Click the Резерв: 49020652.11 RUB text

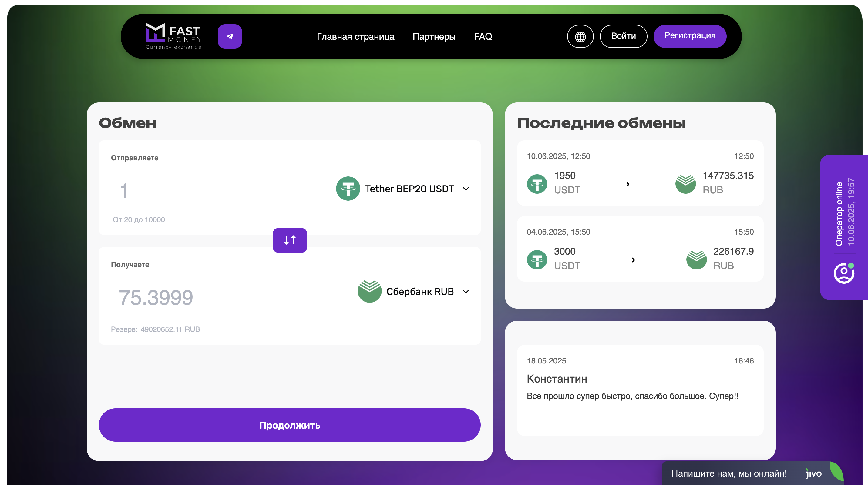[x=155, y=329]
